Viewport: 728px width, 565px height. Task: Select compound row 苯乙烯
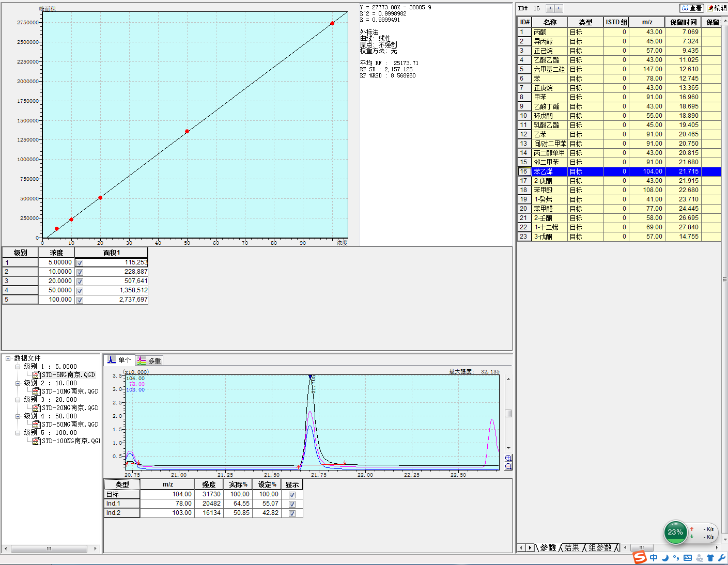pos(619,171)
